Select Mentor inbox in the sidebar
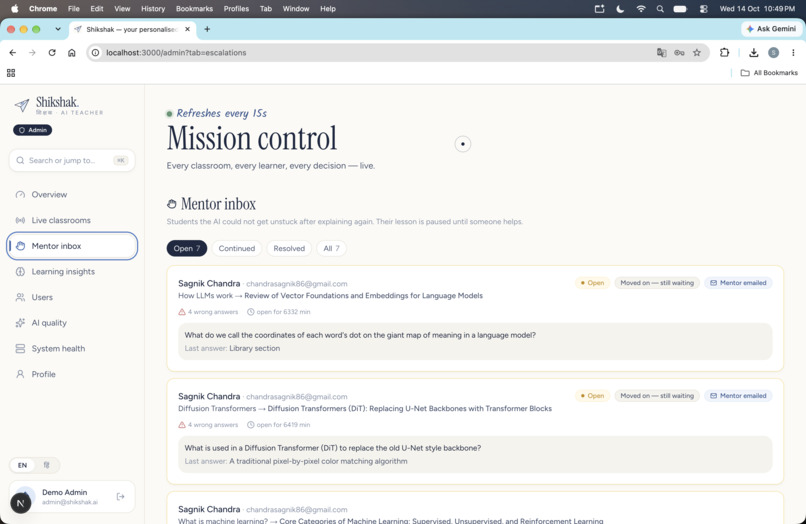The width and height of the screenshot is (806, 524). click(x=72, y=246)
